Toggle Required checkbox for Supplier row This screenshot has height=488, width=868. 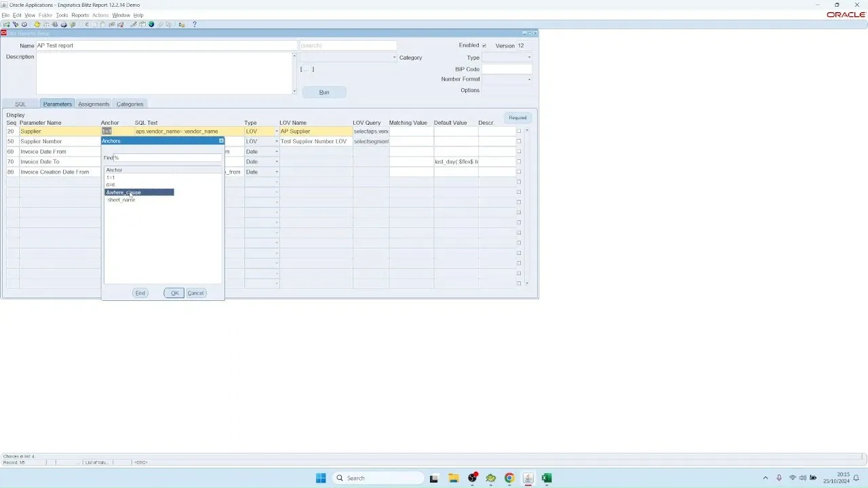tap(519, 131)
